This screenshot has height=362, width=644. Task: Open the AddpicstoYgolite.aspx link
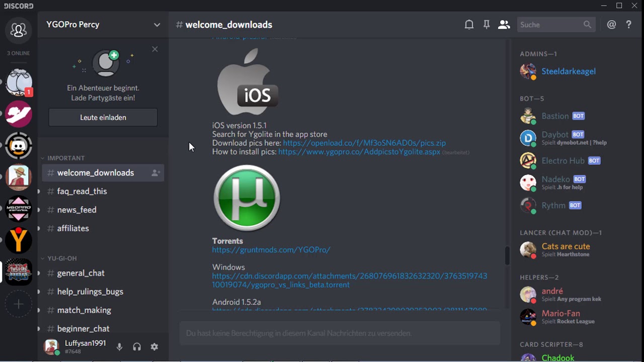pyautogui.click(x=359, y=151)
